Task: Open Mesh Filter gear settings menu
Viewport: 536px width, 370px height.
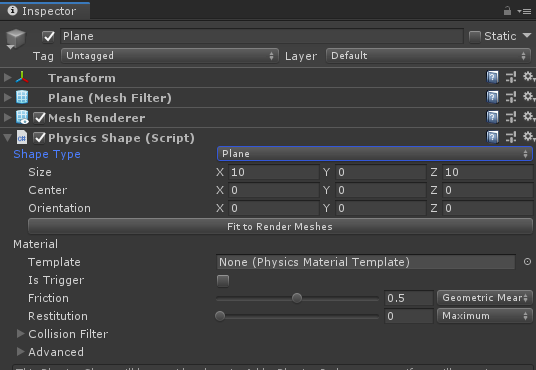Action: [x=529, y=96]
